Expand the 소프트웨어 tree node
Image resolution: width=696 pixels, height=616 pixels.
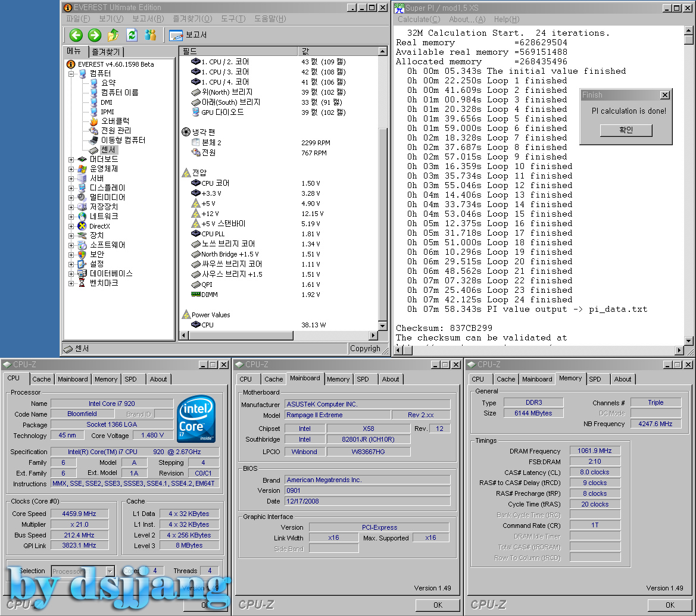[x=71, y=245]
